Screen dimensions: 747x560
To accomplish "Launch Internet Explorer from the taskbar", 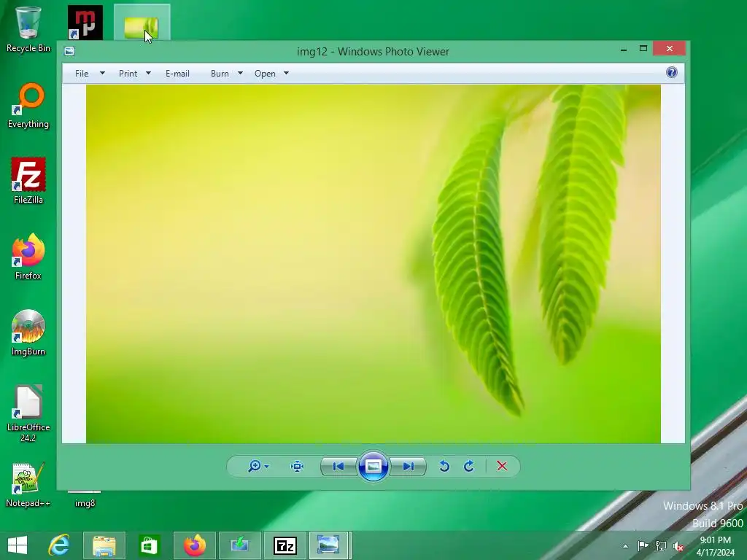I will click(x=59, y=545).
